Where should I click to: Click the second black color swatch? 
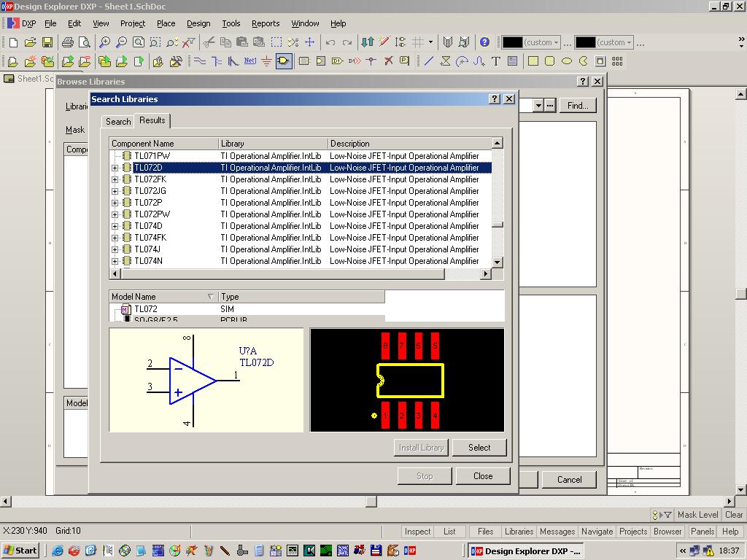click(x=586, y=42)
